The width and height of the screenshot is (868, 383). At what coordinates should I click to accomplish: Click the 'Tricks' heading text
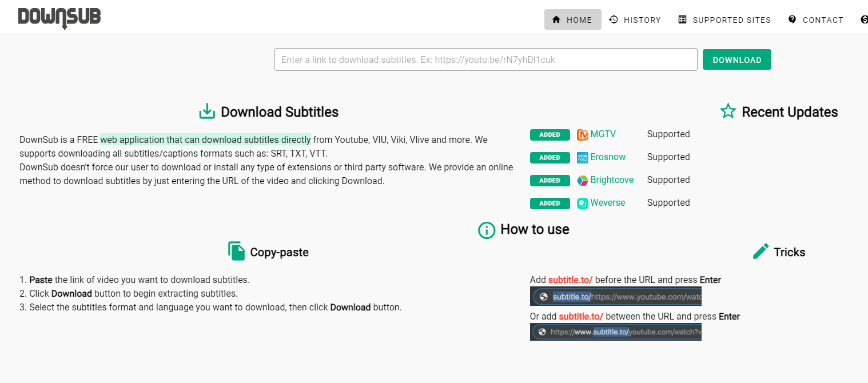pyautogui.click(x=790, y=252)
